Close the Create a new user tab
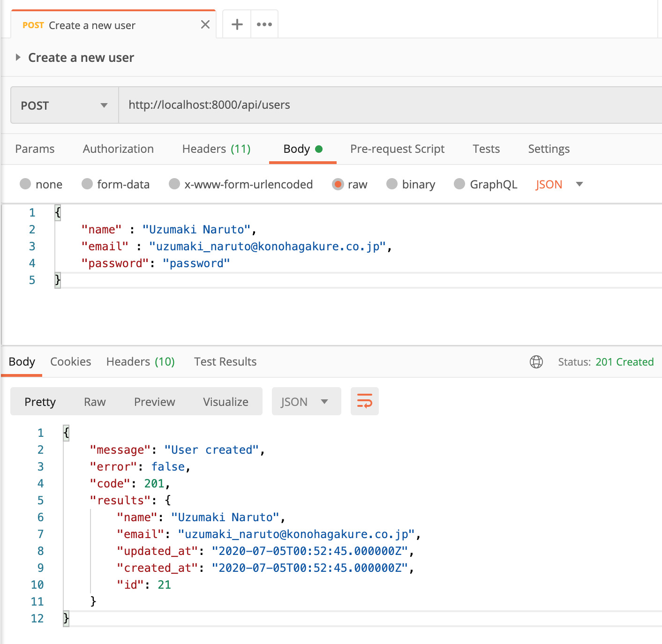This screenshot has height=644, width=662. 205,24
